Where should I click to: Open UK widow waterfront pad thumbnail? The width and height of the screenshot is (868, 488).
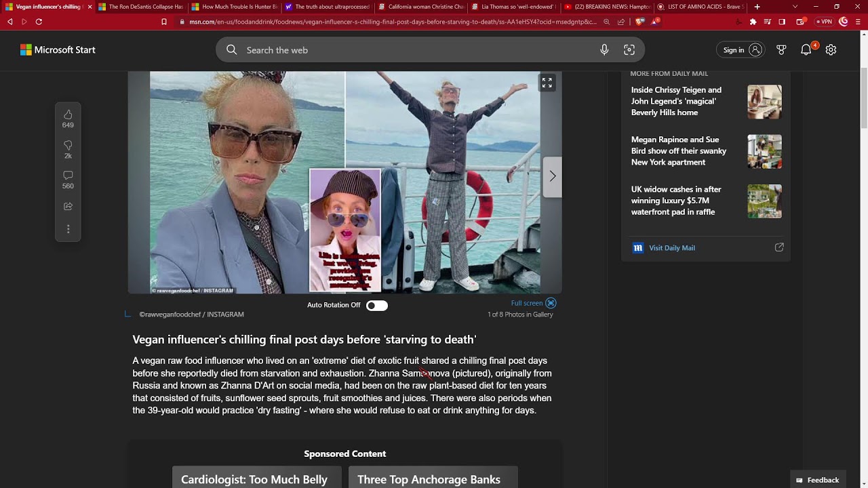(x=764, y=201)
